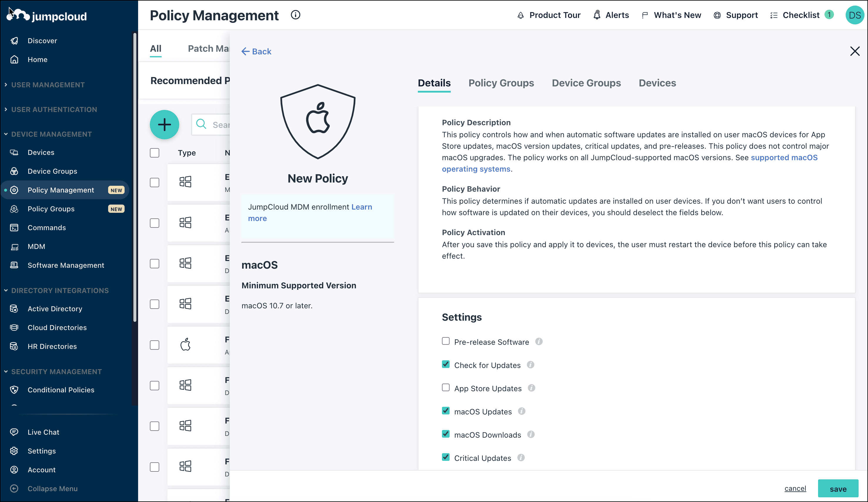Collapse the sidebar menu
This screenshot has height=502, width=868.
pos(52,488)
